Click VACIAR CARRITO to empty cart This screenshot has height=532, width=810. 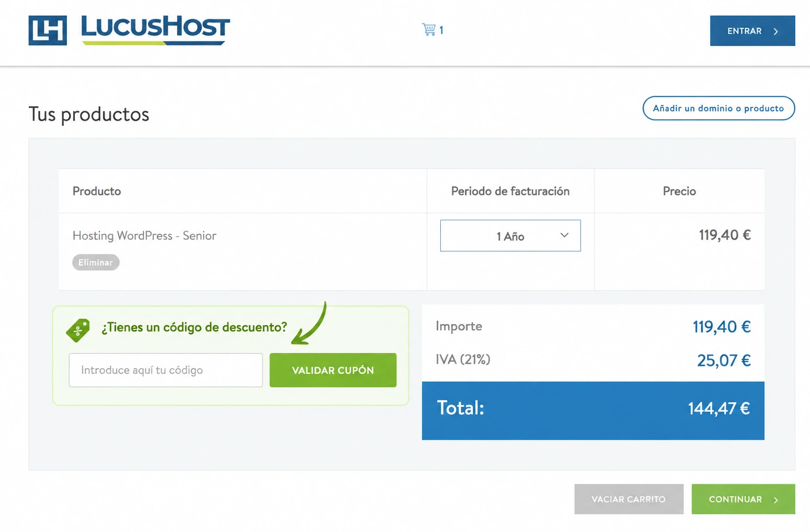(x=629, y=499)
